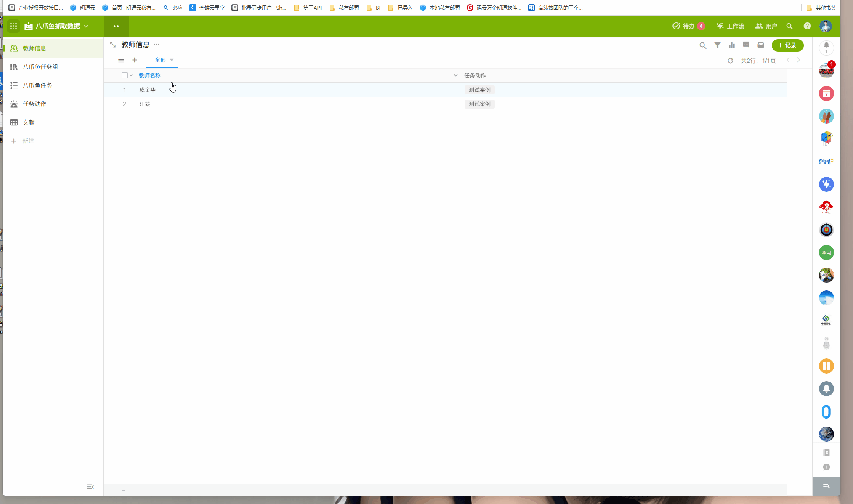Open the worksheet discussion comment icon

[x=746, y=45]
